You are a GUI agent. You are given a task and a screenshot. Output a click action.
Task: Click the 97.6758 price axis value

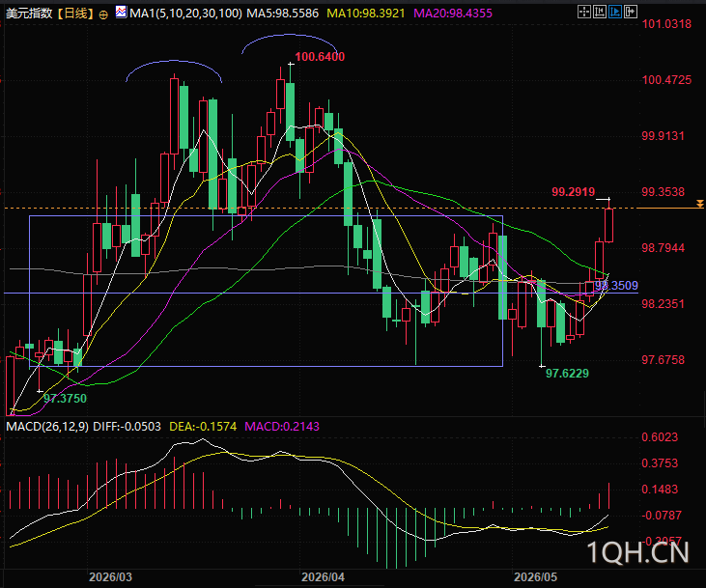(663, 360)
